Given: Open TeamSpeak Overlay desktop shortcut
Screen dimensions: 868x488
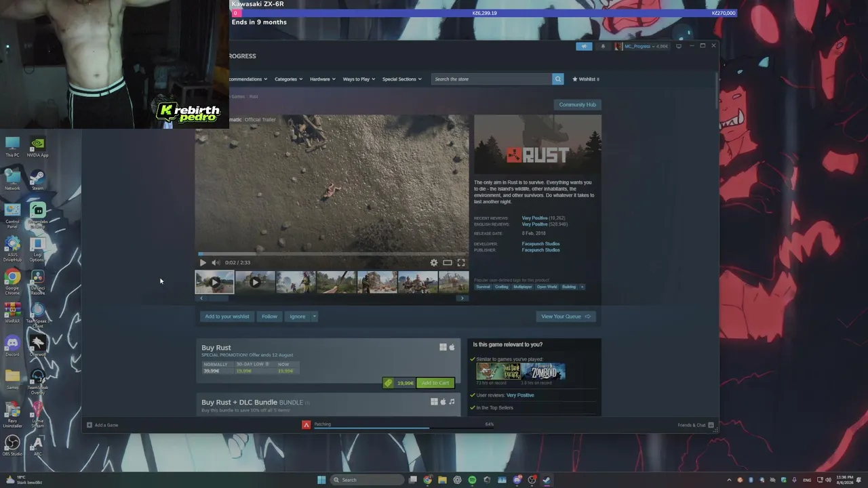Looking at the screenshot, I should click(38, 380).
